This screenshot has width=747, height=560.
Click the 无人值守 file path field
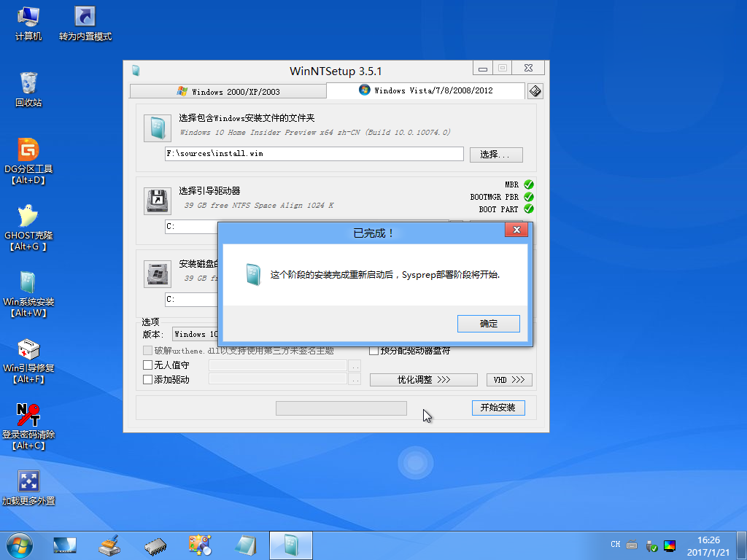(x=278, y=365)
